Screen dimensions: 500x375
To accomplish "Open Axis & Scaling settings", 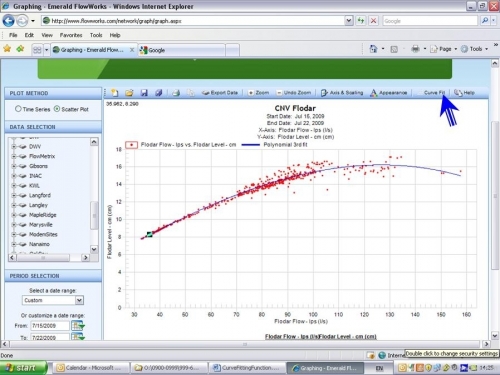I will click(342, 93).
